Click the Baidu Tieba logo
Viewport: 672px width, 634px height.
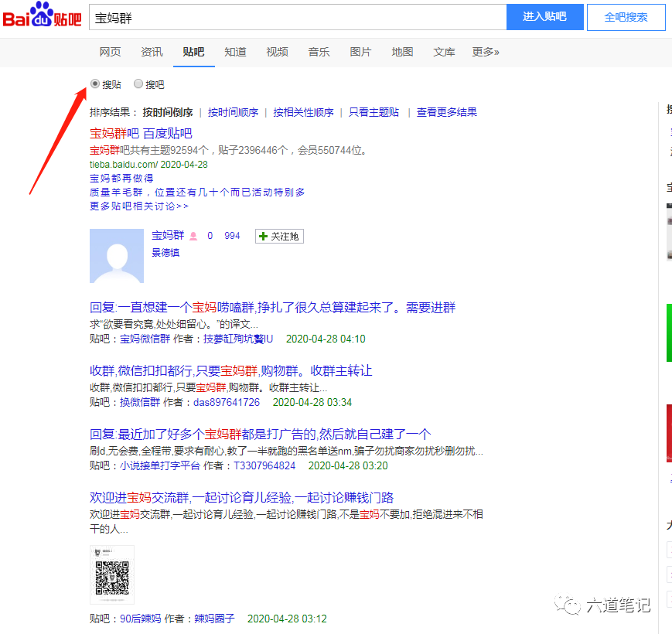[42, 17]
